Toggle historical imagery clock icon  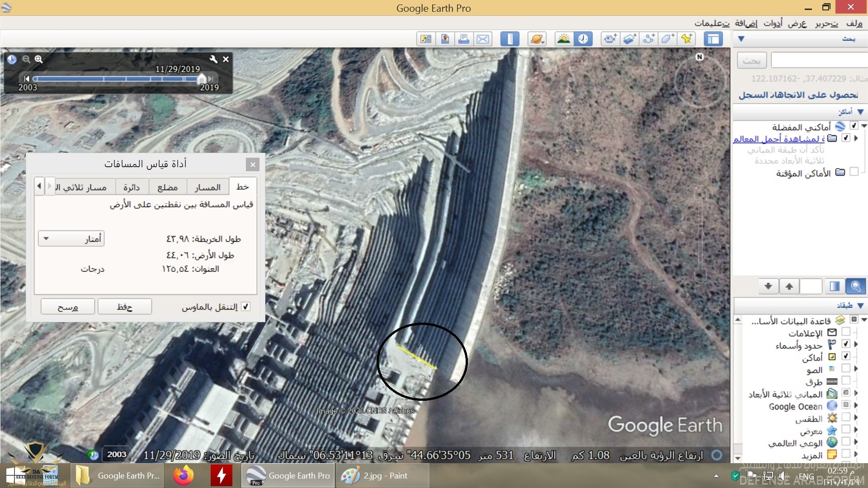pos(583,39)
